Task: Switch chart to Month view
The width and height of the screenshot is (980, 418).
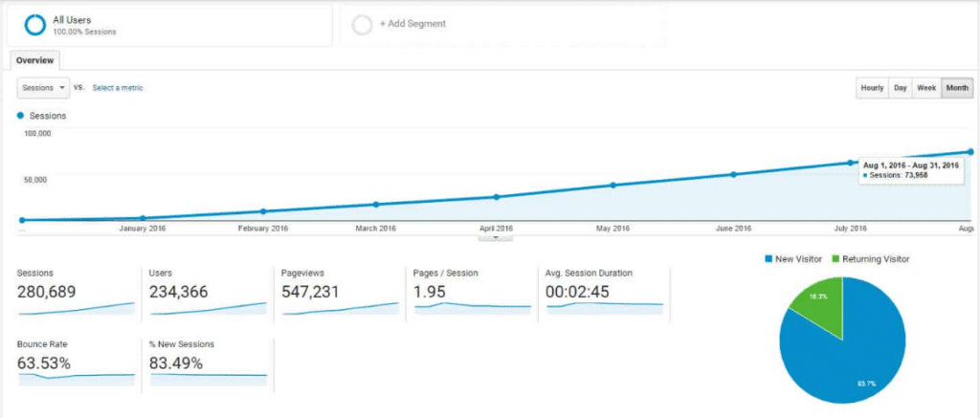Action: tap(957, 88)
